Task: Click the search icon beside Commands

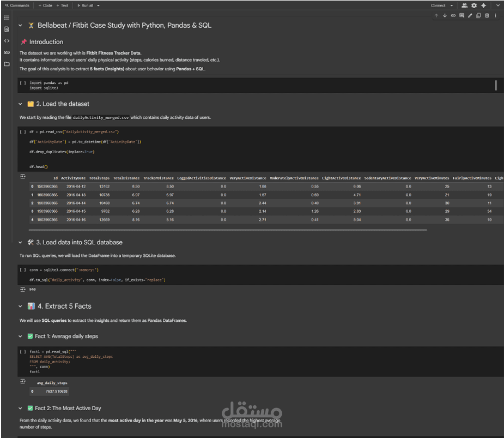Action: click(7, 5)
